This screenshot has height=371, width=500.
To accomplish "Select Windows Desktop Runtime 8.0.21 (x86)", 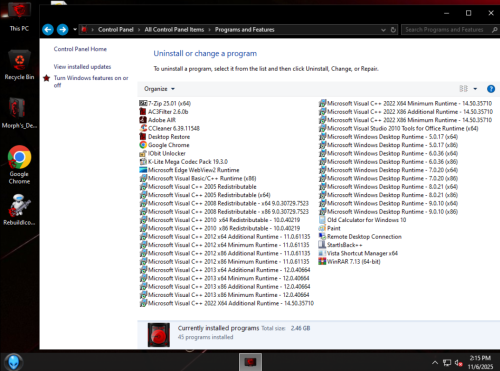I will 388,195.
